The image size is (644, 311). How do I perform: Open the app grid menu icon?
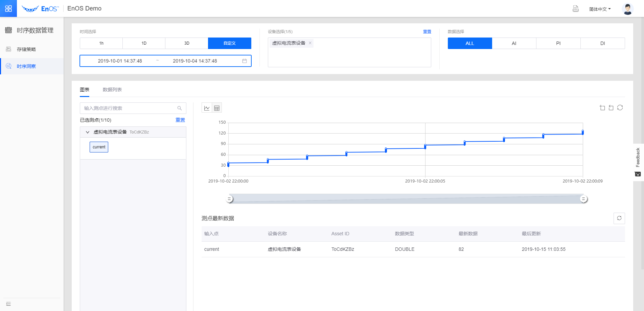tap(8, 8)
